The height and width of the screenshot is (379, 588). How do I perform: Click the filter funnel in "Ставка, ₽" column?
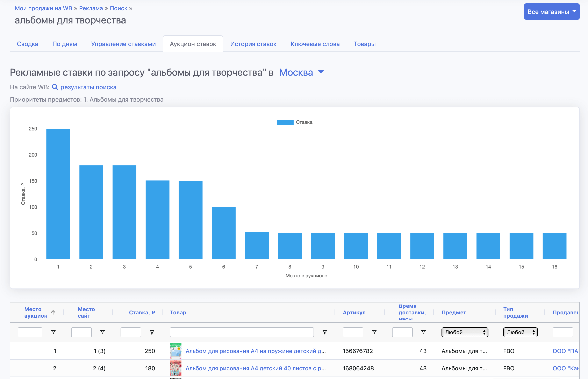coord(152,332)
